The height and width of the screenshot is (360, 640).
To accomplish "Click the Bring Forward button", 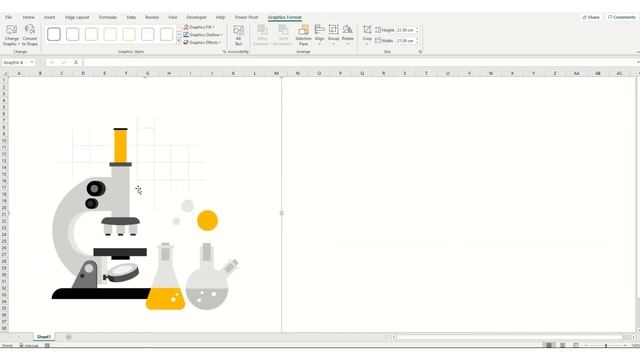I will (261, 35).
